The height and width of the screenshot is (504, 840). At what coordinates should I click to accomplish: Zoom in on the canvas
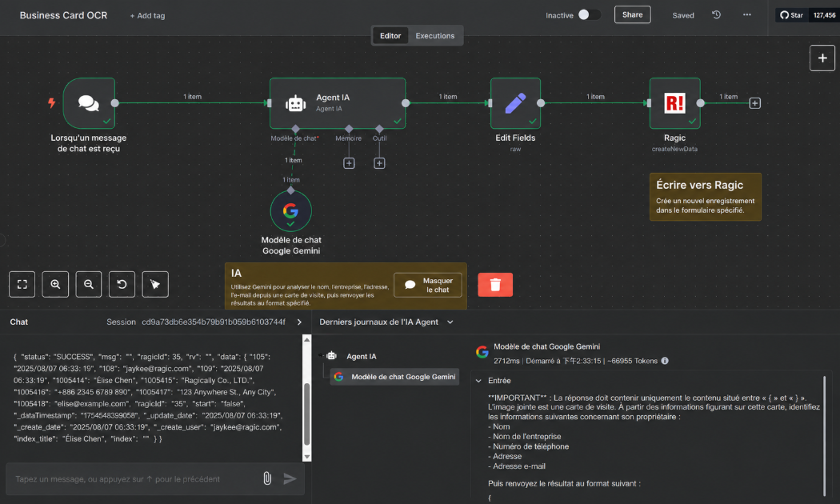(55, 285)
